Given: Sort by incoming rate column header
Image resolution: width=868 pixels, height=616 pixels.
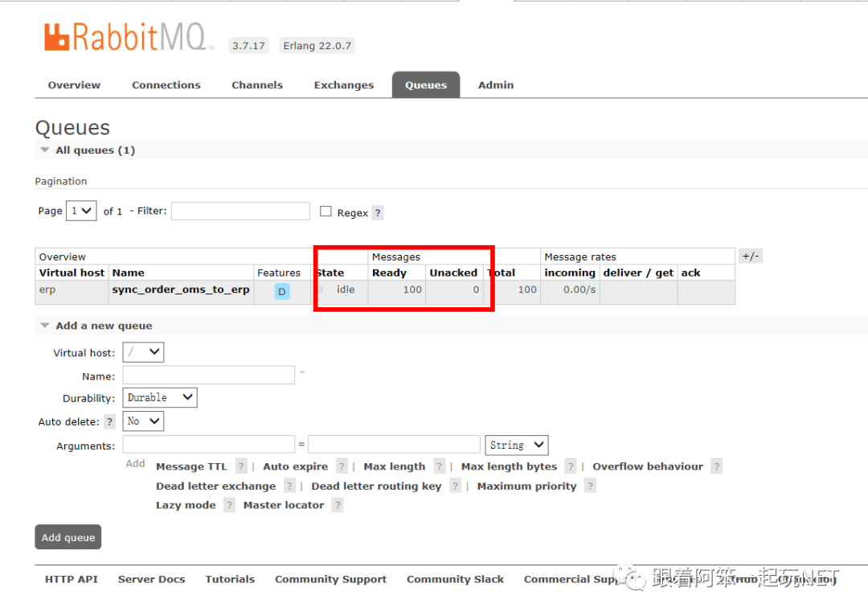Looking at the screenshot, I should [x=570, y=273].
